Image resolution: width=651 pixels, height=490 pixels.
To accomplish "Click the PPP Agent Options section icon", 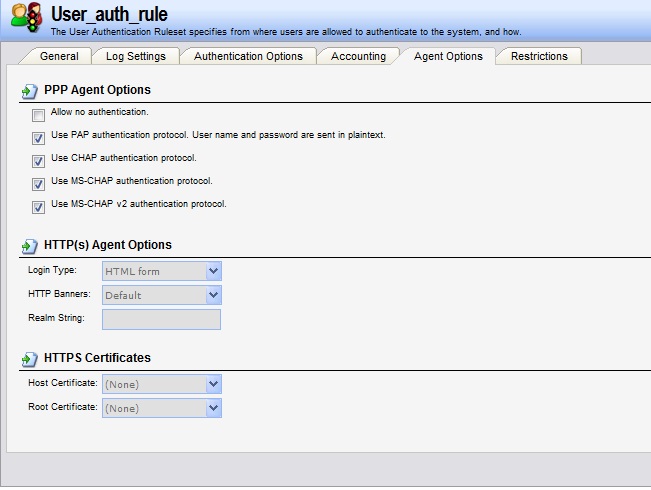I will click(x=29, y=91).
